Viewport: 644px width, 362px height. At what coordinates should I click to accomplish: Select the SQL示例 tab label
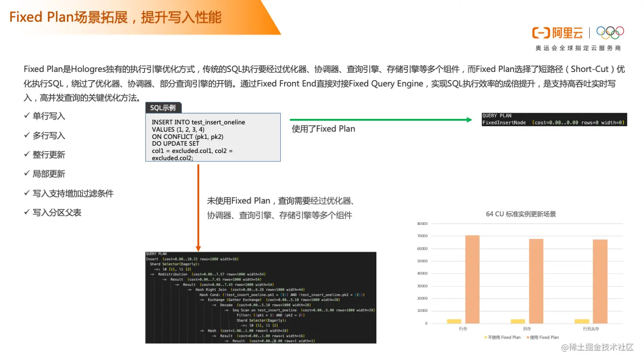pyautogui.click(x=163, y=108)
